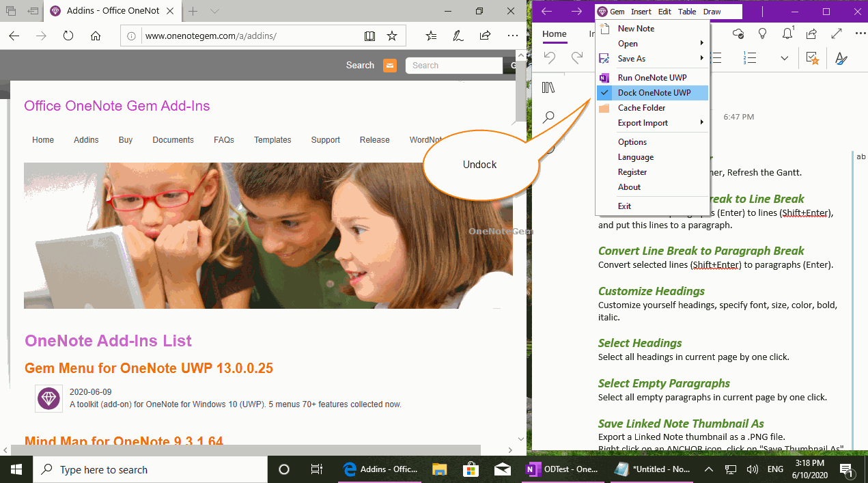Apply the To Do tag in OneNote

[x=813, y=59]
